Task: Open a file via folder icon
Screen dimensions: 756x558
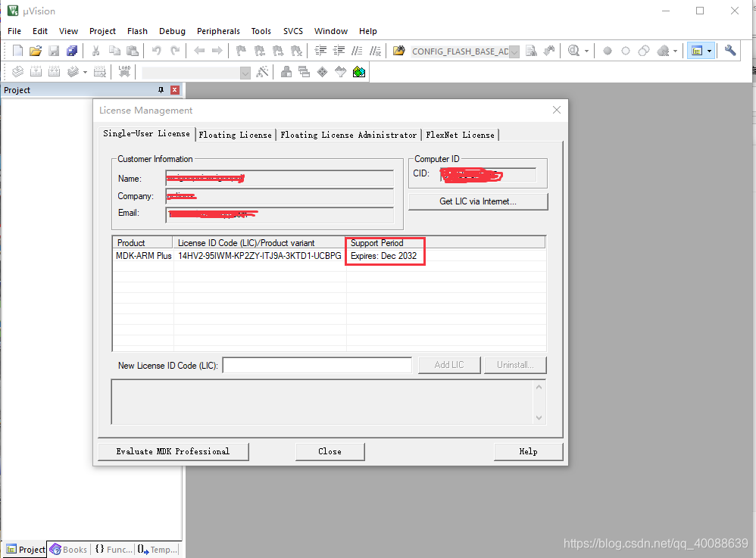Action: tap(36, 51)
